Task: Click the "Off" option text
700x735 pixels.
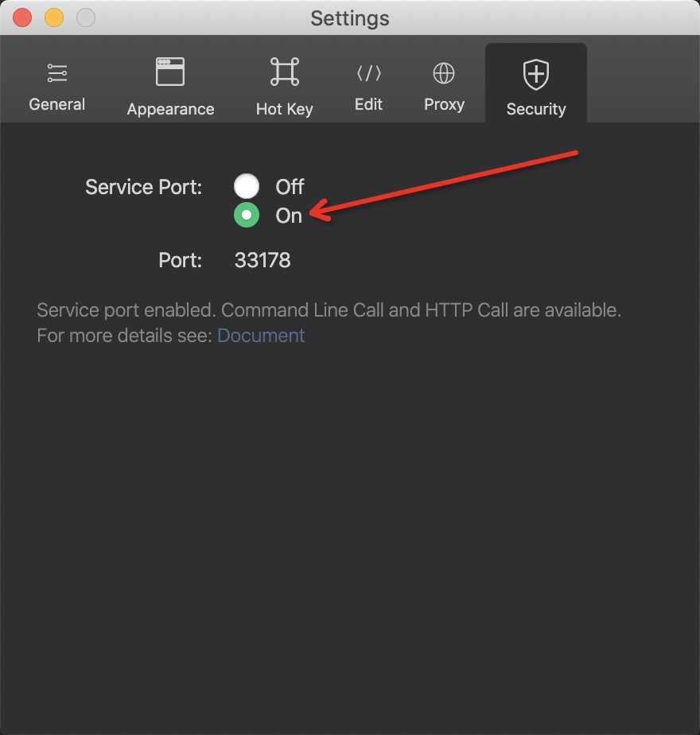Action: click(x=290, y=187)
